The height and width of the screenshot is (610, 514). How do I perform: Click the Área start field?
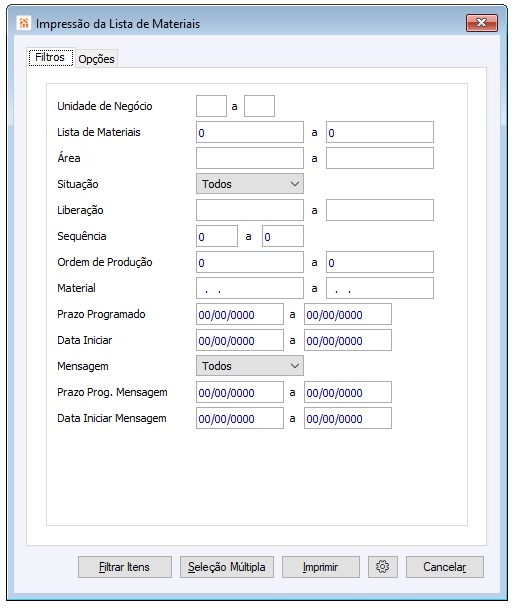250,158
